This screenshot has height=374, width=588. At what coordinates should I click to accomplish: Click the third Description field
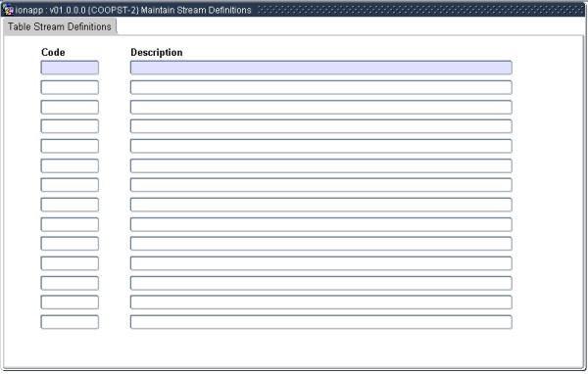click(321, 107)
